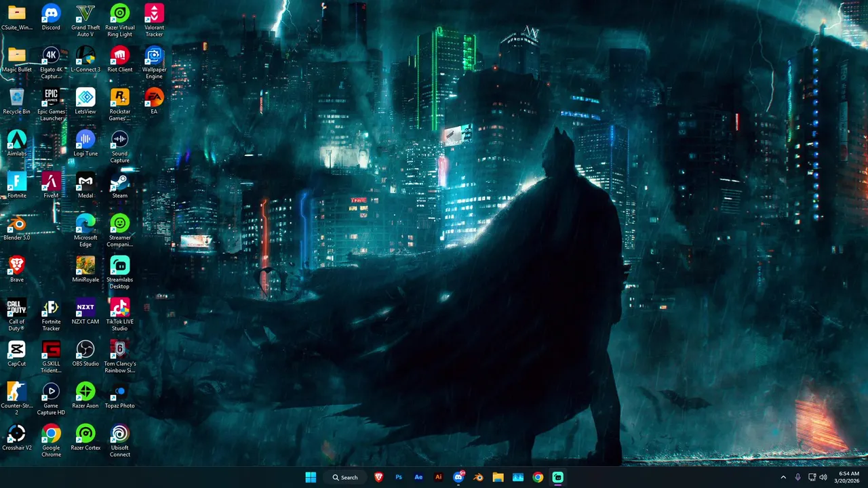Open Microsoft Edge shortcut

tap(85, 231)
